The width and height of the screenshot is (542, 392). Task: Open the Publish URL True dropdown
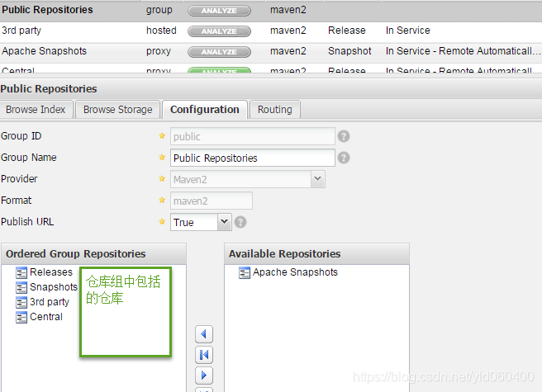click(225, 222)
